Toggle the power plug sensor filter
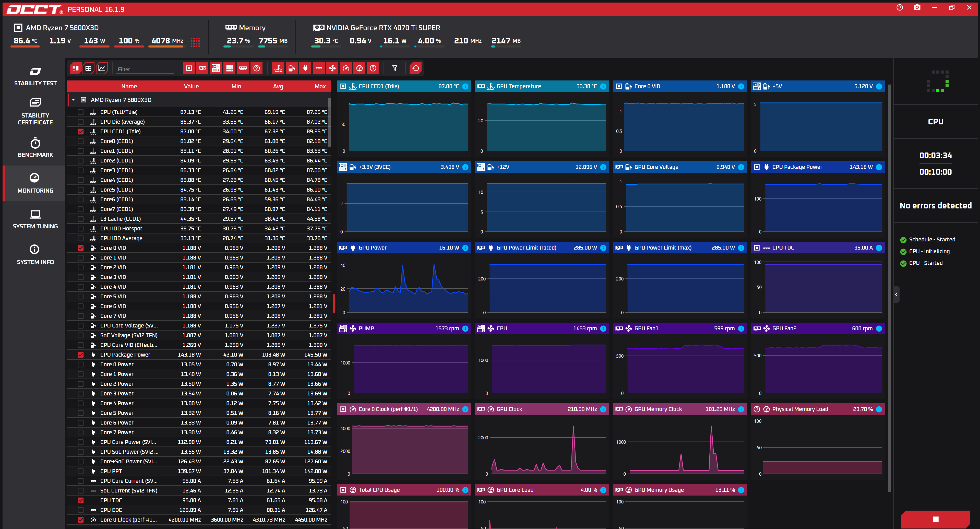Screen dimensions: 980x529 [x=305, y=68]
